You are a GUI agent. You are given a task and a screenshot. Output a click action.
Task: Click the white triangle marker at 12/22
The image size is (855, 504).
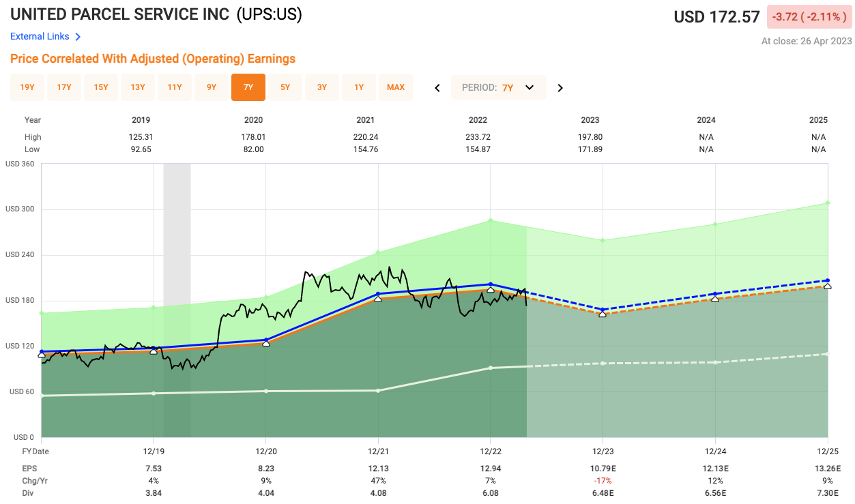pyautogui.click(x=490, y=290)
